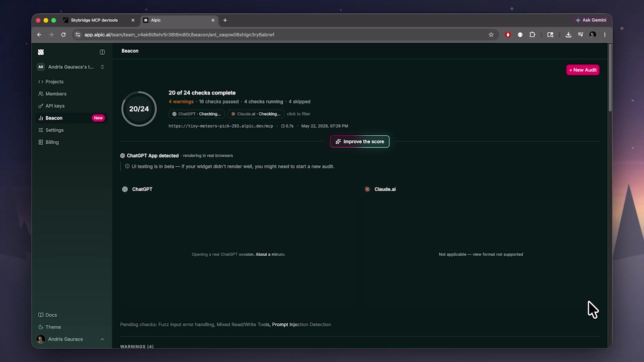Screen dimensions: 644x362
Task: Close the Alpic browser tab
Action: [x=213, y=20]
